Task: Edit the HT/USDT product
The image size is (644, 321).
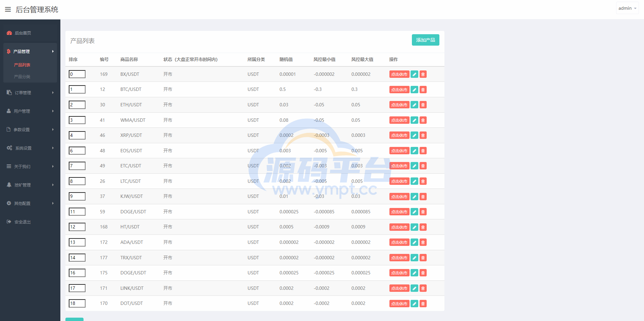Action: point(415,227)
